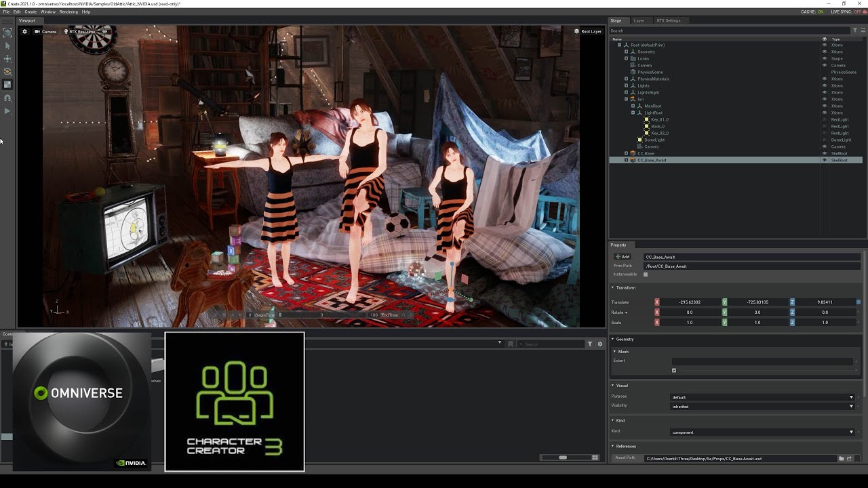Activate the highlighted Scale tool
The width and height of the screenshot is (868, 488).
(7, 85)
